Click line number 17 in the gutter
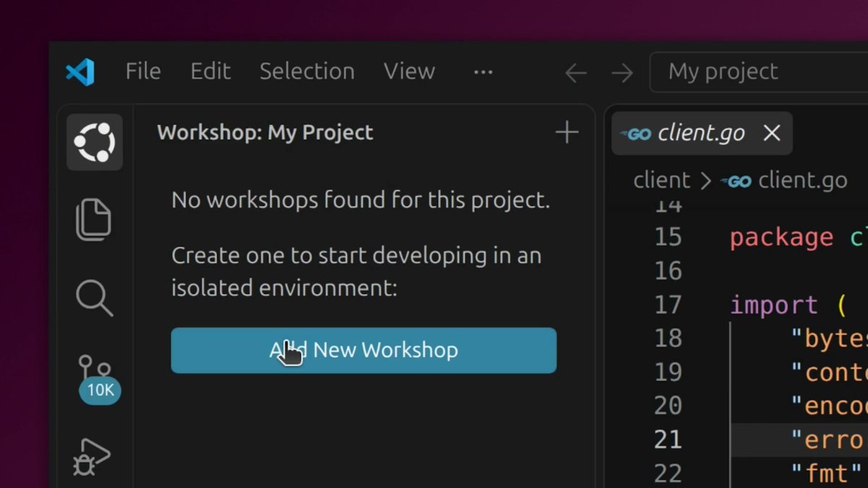The width and height of the screenshot is (868, 488). coord(668,304)
